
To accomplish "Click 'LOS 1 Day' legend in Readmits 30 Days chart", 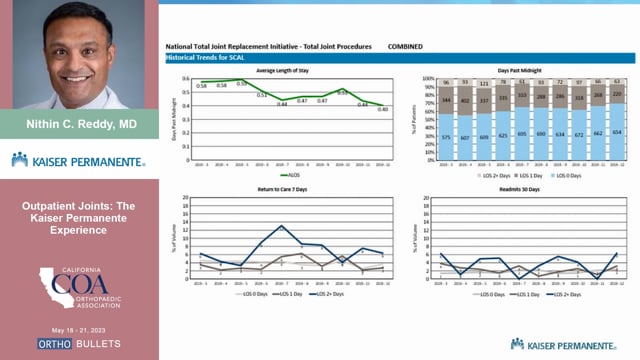I will (x=524, y=294).
